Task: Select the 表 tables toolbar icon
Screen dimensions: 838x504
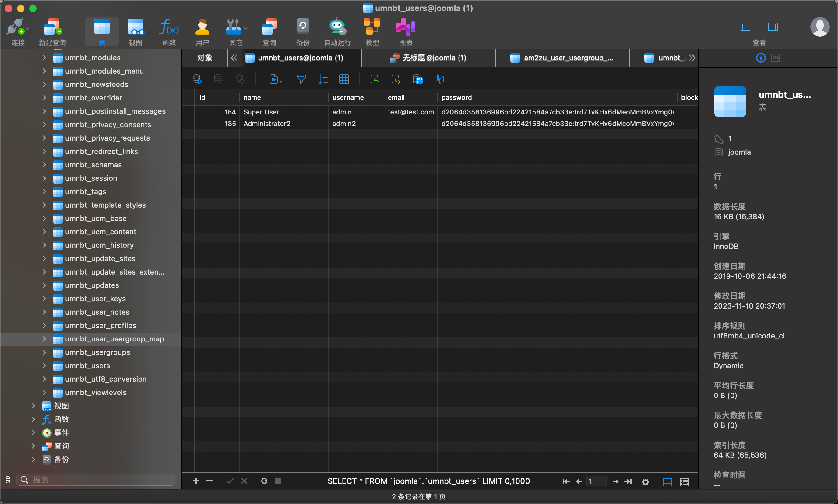Action: click(x=102, y=32)
